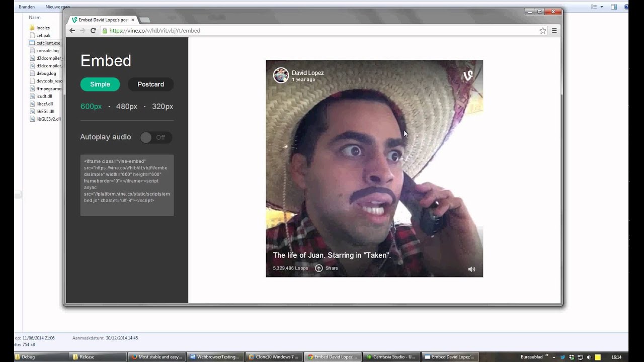Screen dimensions: 644x362
Task: Click Branden in the Explorer toolbar
Action: coord(27,7)
